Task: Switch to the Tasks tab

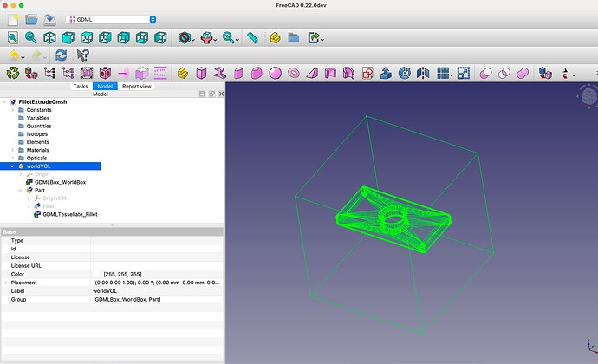Action: [x=80, y=86]
